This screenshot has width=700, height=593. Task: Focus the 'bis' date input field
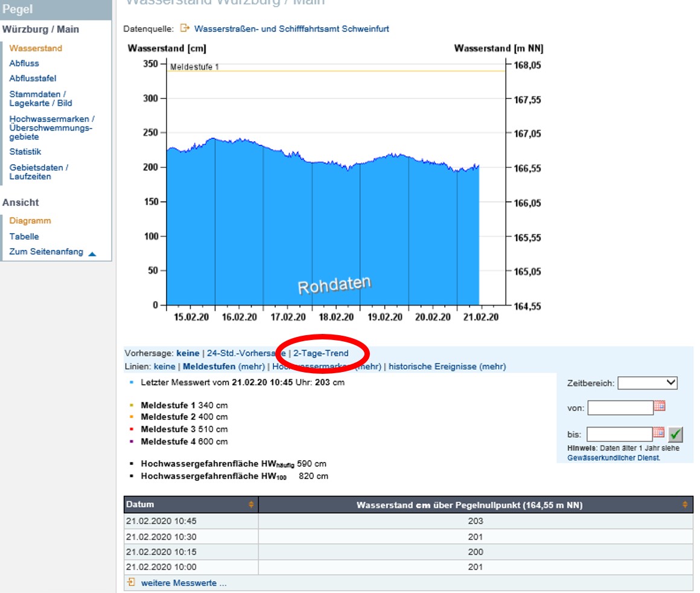point(620,434)
